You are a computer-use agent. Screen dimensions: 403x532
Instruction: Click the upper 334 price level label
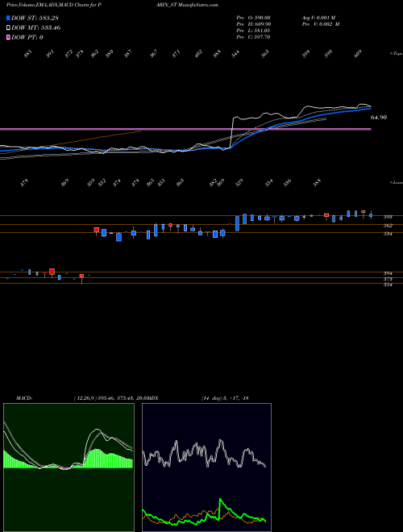(388, 234)
